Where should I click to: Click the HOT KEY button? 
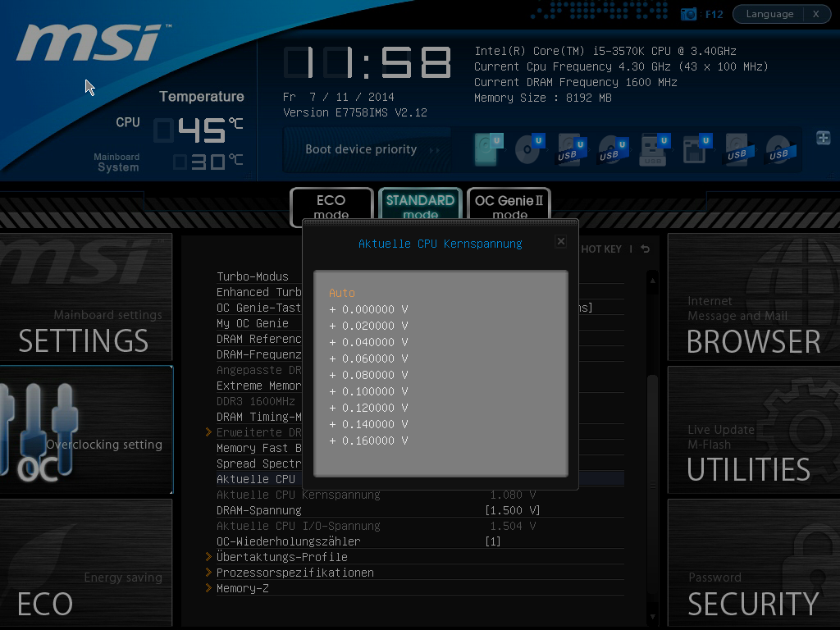pos(601,249)
